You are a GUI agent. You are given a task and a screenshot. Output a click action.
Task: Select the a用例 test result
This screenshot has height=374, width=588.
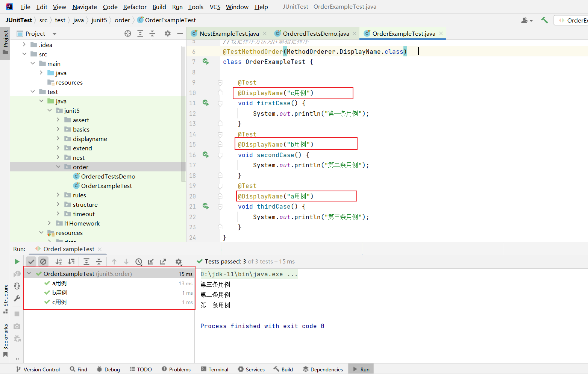(59, 283)
